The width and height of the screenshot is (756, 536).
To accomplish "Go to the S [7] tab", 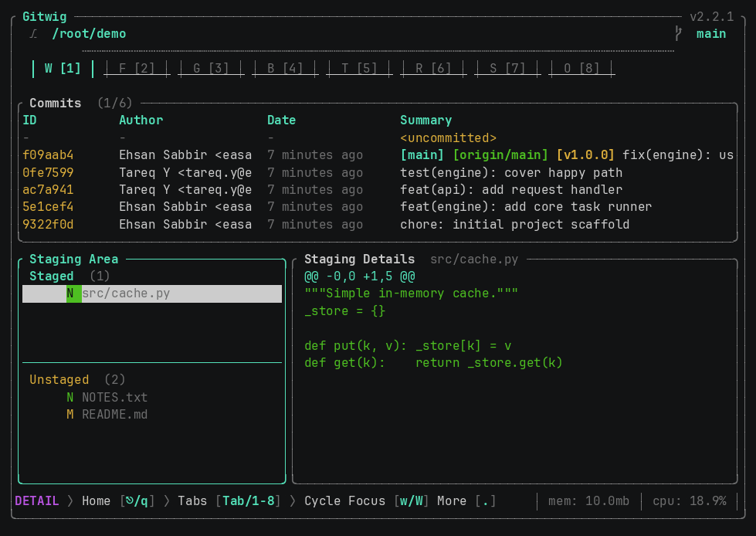I will click(x=507, y=69).
